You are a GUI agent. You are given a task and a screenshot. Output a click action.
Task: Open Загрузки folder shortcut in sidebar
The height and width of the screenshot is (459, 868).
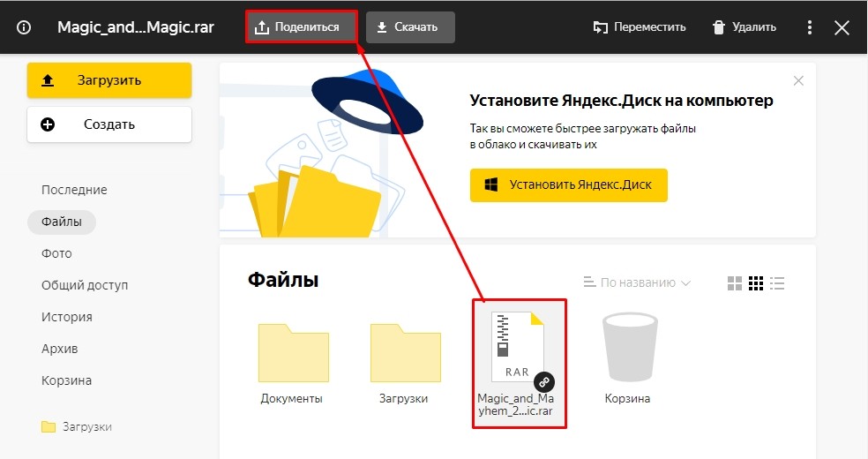coord(77,427)
